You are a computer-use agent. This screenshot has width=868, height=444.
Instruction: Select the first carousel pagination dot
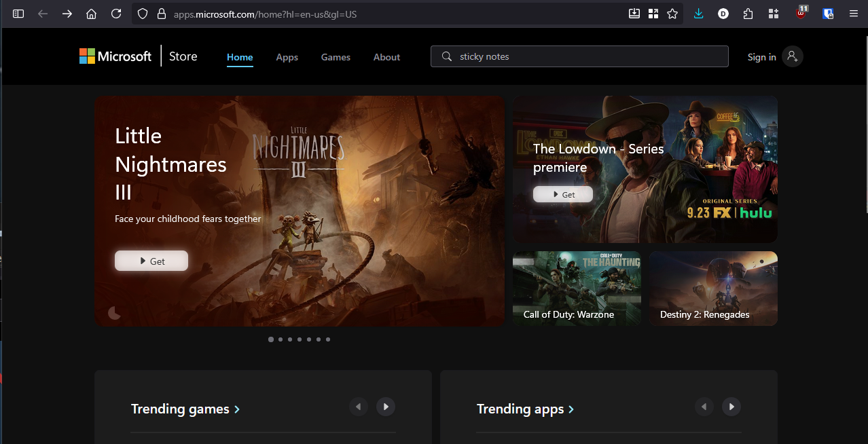pos(271,339)
